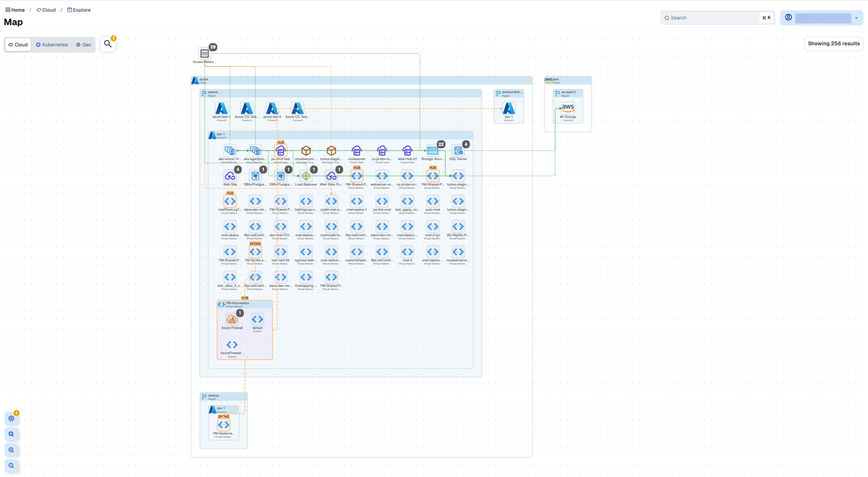Select the ialok-Hub-01 virtual hub node
The height and width of the screenshot is (477, 868).
[x=407, y=151]
